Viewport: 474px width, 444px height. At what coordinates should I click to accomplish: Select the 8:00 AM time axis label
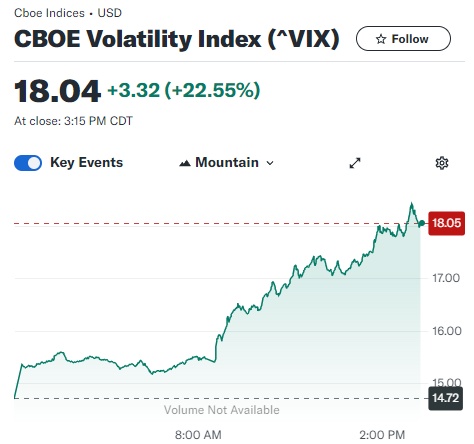coord(198,435)
